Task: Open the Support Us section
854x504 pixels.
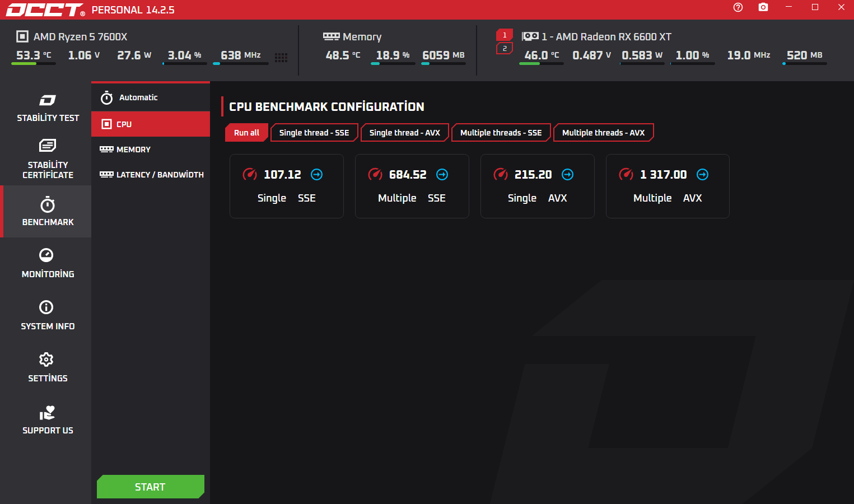Action: [x=48, y=420]
